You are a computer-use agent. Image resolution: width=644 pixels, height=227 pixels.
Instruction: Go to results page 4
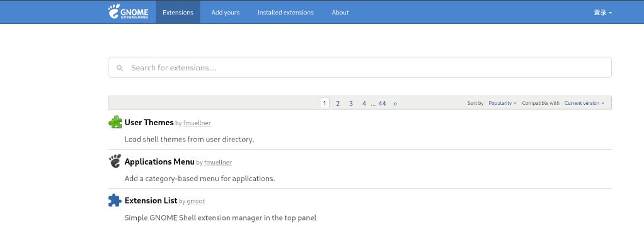pyautogui.click(x=364, y=103)
